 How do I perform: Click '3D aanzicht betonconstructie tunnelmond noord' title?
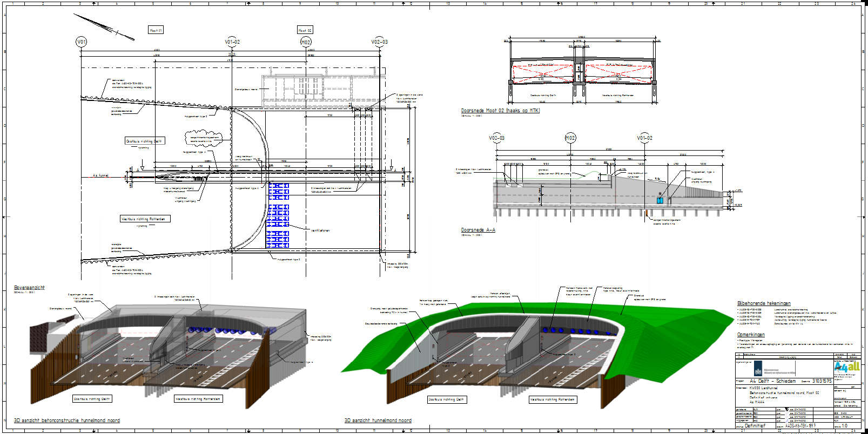67,421
